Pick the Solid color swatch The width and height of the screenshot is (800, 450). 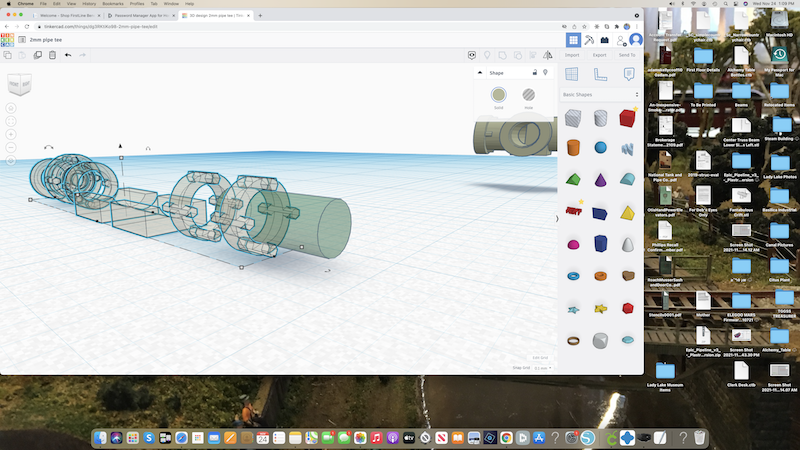tap(498, 94)
